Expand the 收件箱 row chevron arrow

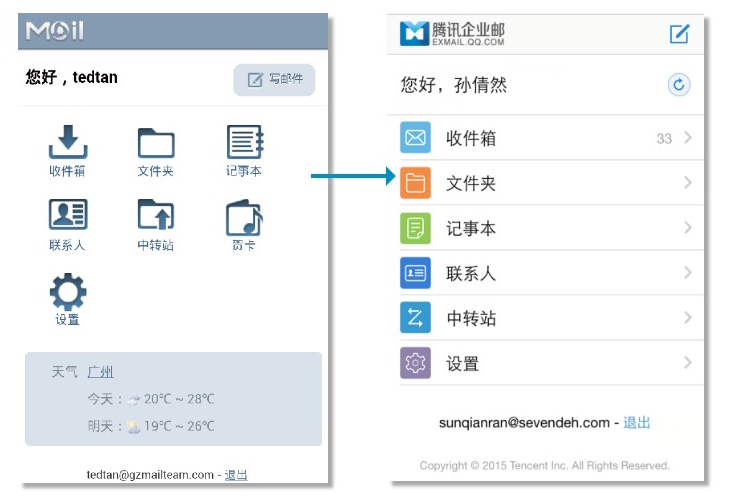pyautogui.click(x=688, y=138)
